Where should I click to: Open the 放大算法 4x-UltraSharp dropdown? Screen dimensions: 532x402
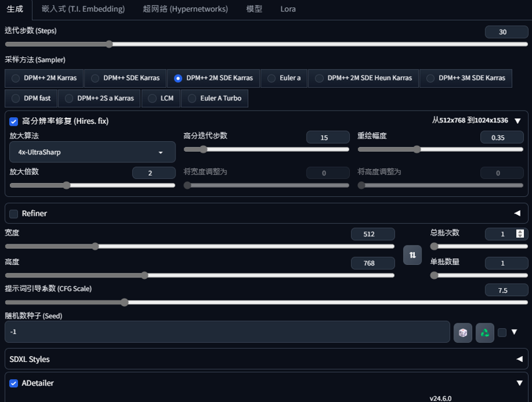coord(92,152)
